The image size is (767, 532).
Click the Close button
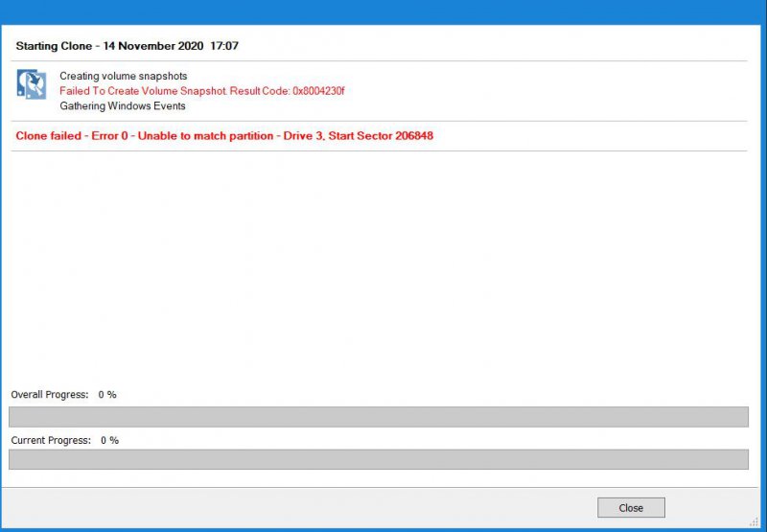(x=630, y=508)
